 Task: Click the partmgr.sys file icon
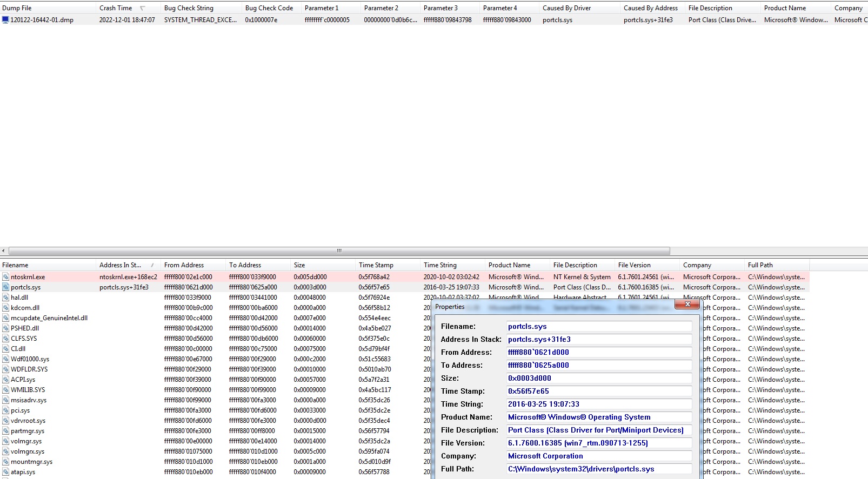[5, 431]
